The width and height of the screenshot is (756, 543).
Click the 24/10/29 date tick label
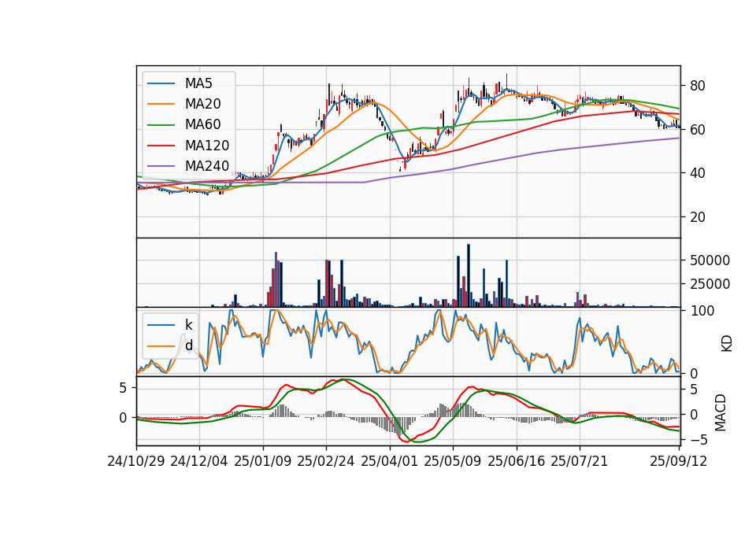[x=136, y=461]
